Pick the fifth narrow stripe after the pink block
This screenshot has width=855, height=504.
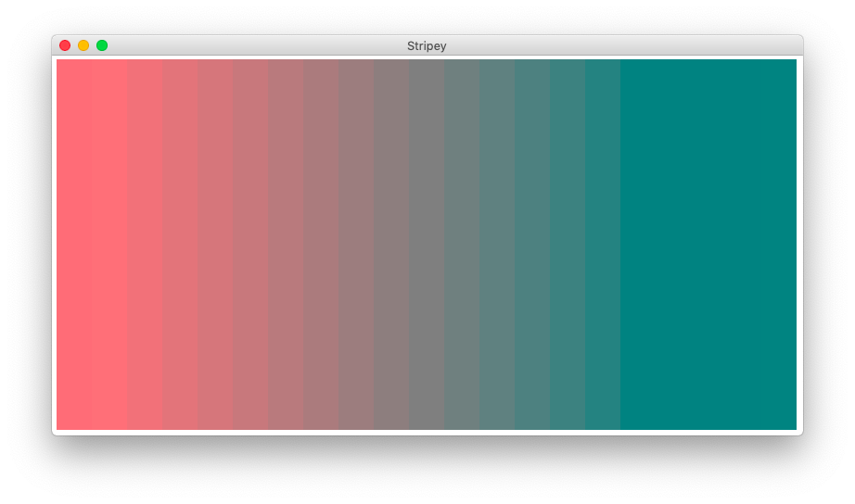click(286, 244)
